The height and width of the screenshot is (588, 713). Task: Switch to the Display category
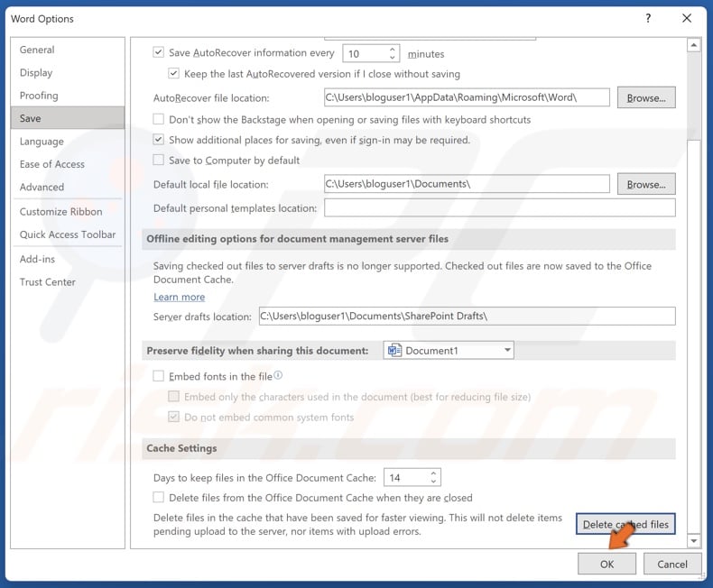pos(68,72)
